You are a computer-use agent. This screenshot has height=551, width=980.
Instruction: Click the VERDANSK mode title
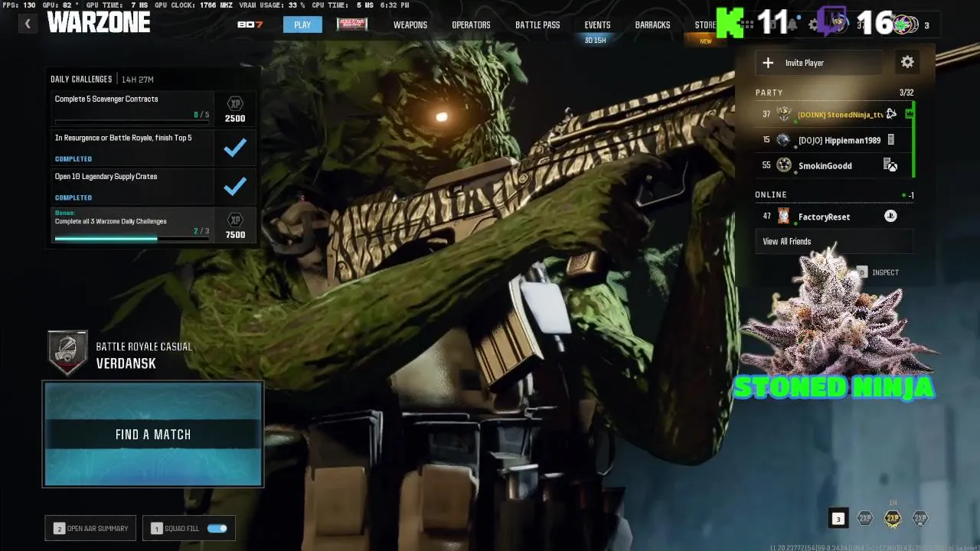126,364
